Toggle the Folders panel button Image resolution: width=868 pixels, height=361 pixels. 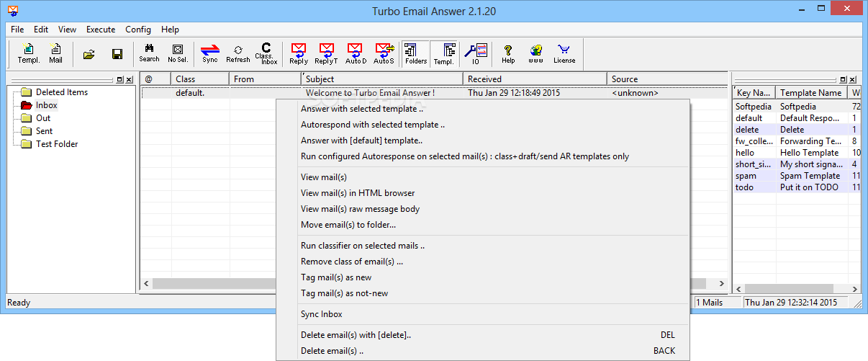click(416, 54)
